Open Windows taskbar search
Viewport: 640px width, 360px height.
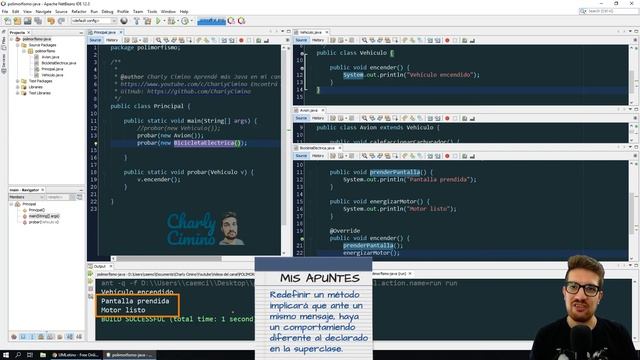[18, 355]
